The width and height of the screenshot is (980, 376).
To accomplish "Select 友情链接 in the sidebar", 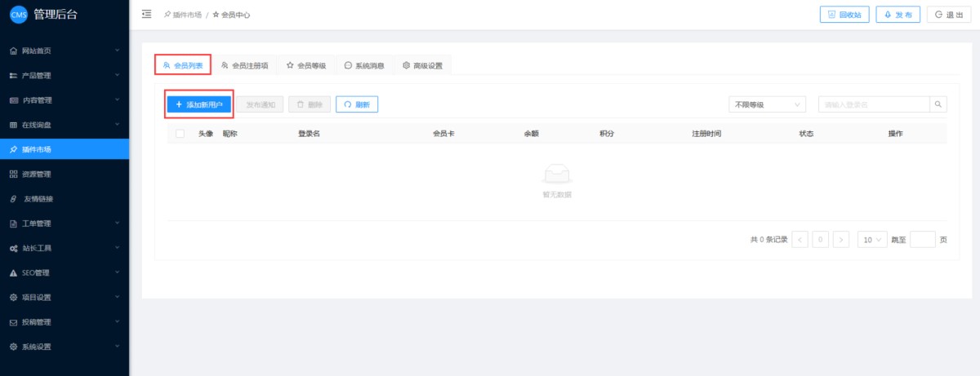I will [64, 199].
